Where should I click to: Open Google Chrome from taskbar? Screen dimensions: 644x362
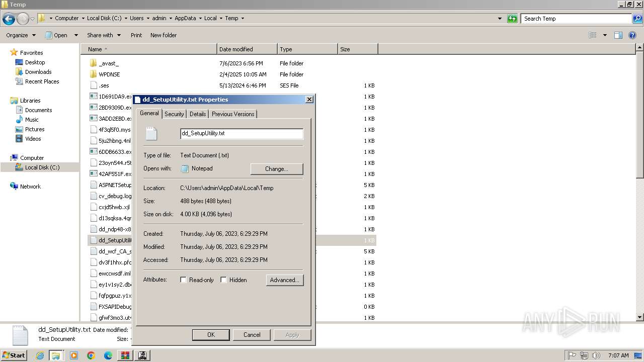tap(91, 355)
